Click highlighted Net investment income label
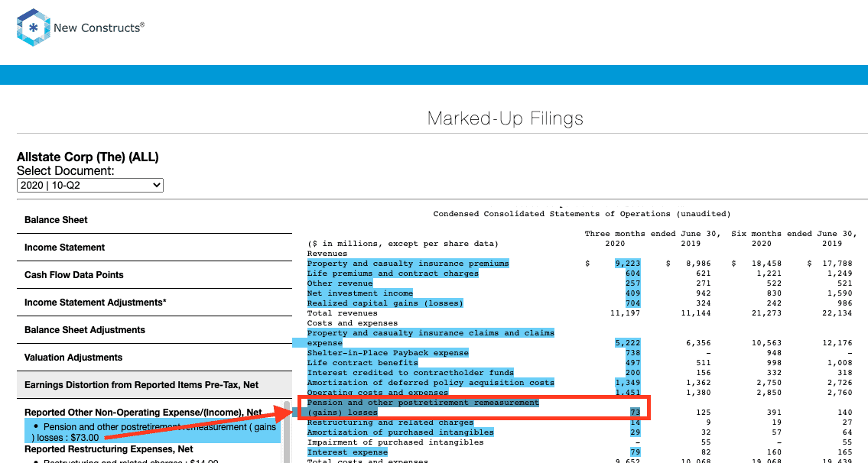Screen dimensions: 868x463 [360, 293]
